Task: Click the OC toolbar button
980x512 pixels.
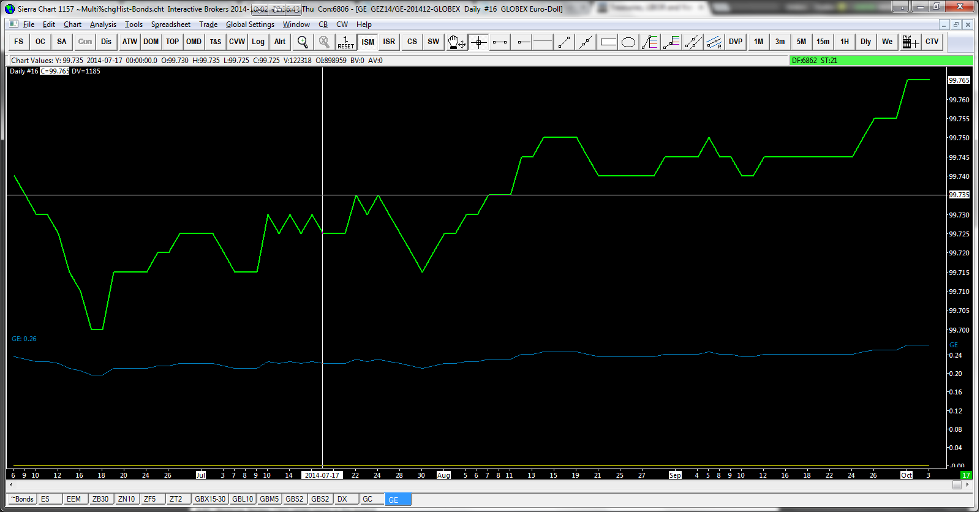Action: tap(40, 42)
